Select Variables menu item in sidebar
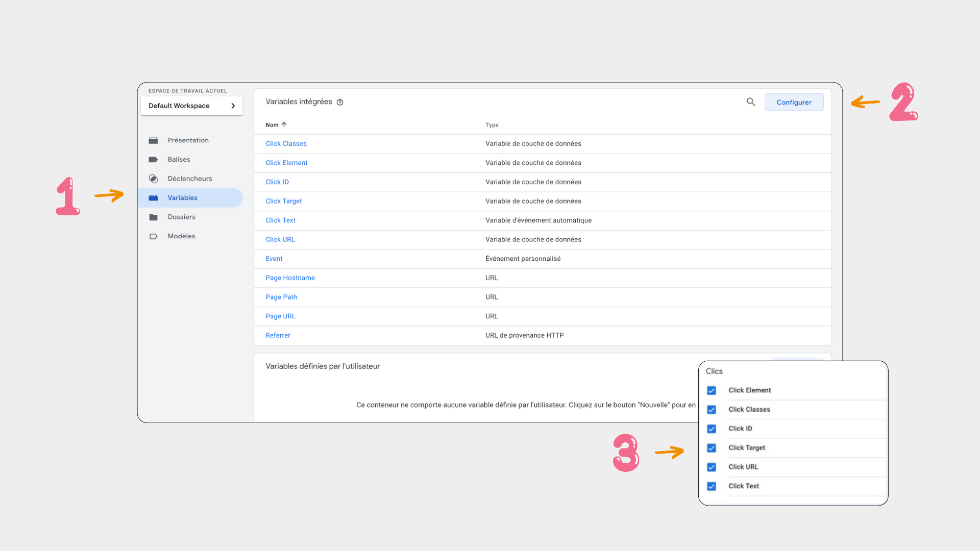 (x=182, y=198)
